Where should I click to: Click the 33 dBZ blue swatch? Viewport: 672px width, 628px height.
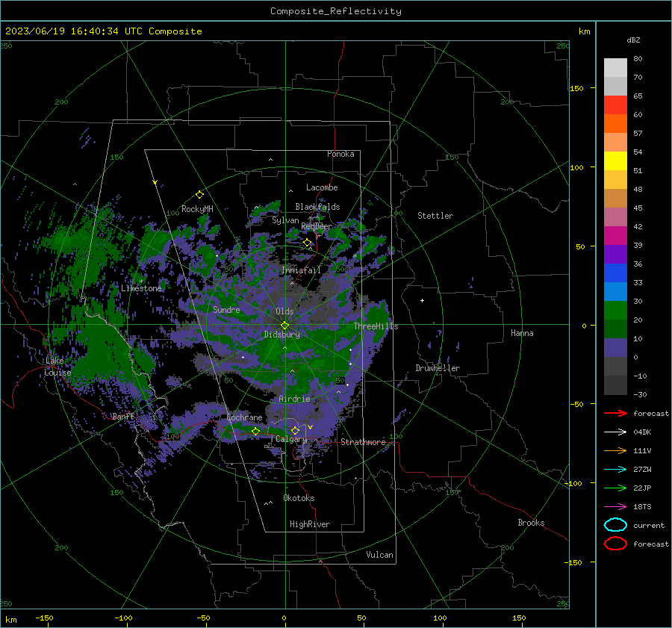click(615, 273)
